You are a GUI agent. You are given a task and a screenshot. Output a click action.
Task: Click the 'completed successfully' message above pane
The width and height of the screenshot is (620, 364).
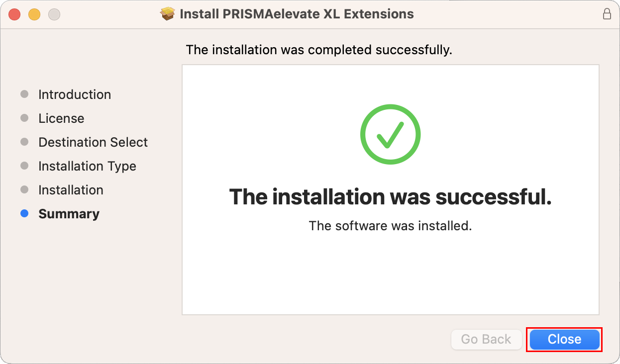[x=319, y=50]
